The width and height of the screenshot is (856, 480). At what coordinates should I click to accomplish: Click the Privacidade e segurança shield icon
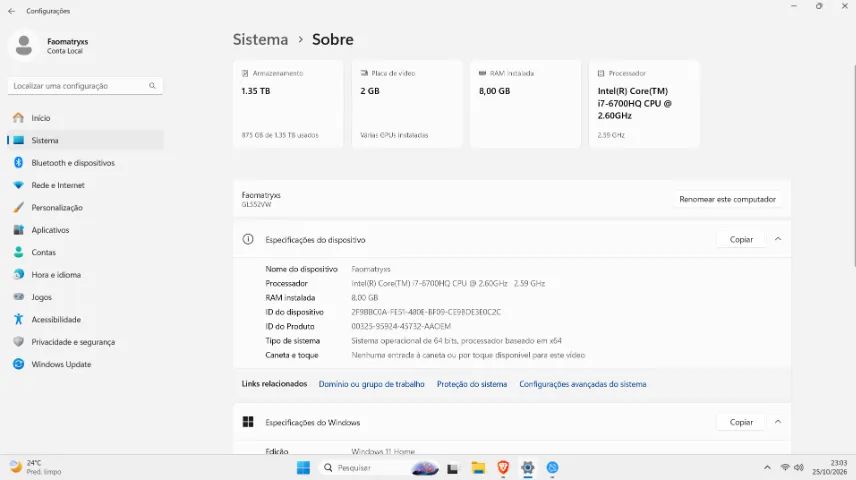coord(19,342)
